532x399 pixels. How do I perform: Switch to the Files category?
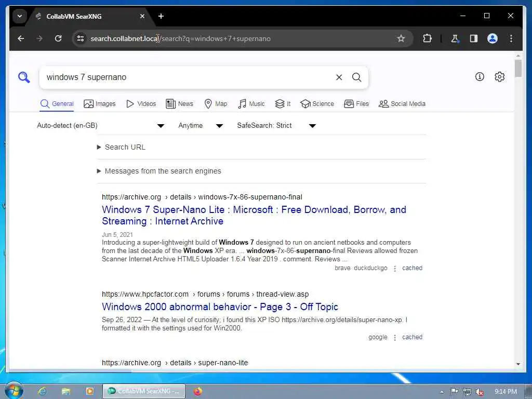pyautogui.click(x=356, y=104)
